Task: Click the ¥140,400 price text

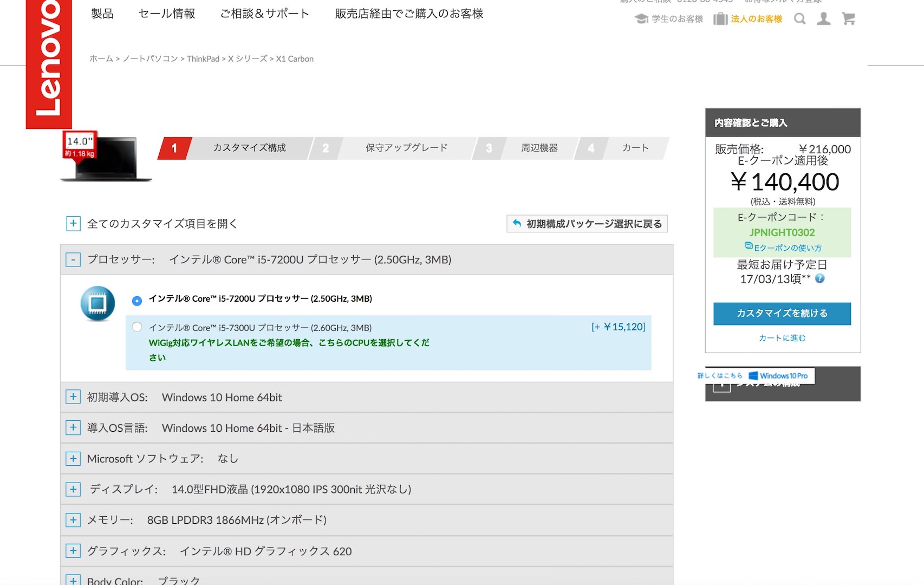Action: (x=784, y=182)
